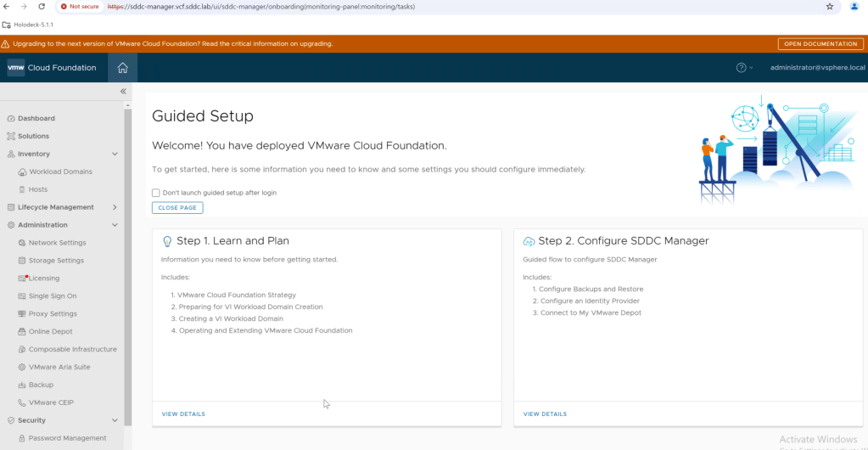Viewport: 868px width, 450px height.
Task: Collapse the Security section
Action: pos(115,420)
